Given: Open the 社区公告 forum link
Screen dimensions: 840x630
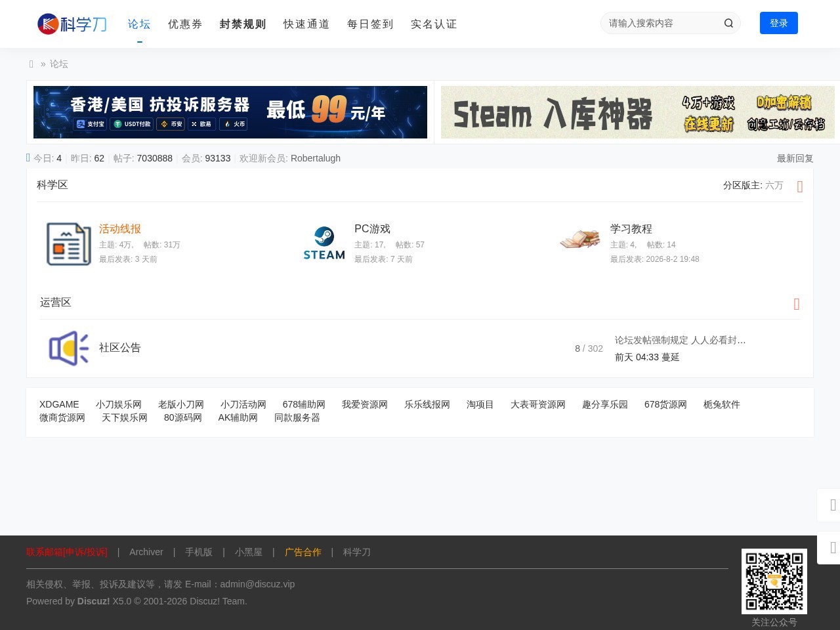Looking at the screenshot, I should pyautogui.click(x=120, y=348).
